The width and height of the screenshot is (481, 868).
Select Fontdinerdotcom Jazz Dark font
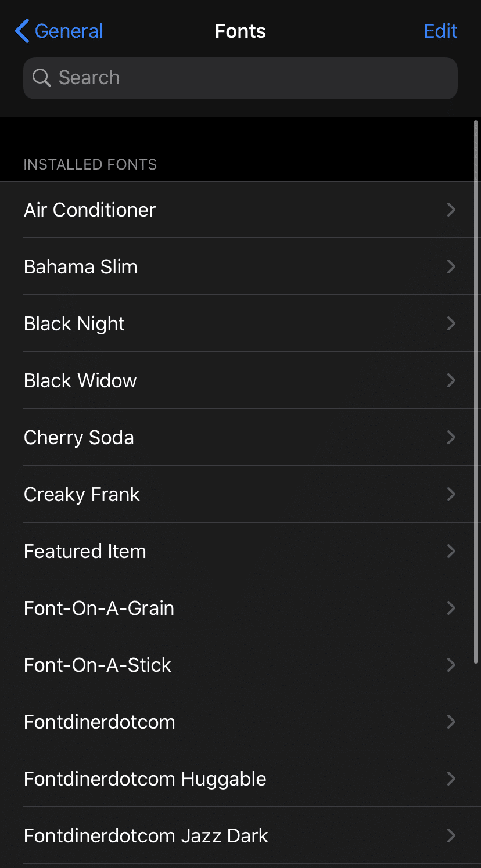(146, 835)
